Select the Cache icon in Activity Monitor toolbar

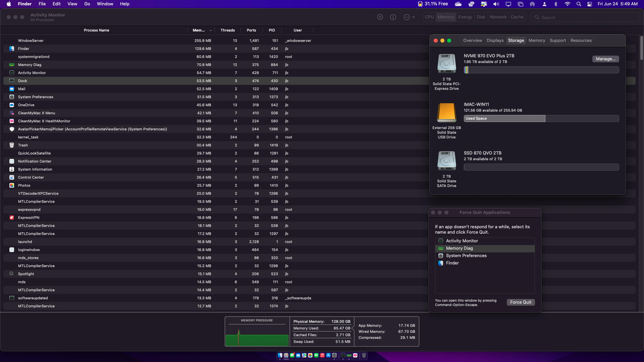pyautogui.click(x=517, y=17)
